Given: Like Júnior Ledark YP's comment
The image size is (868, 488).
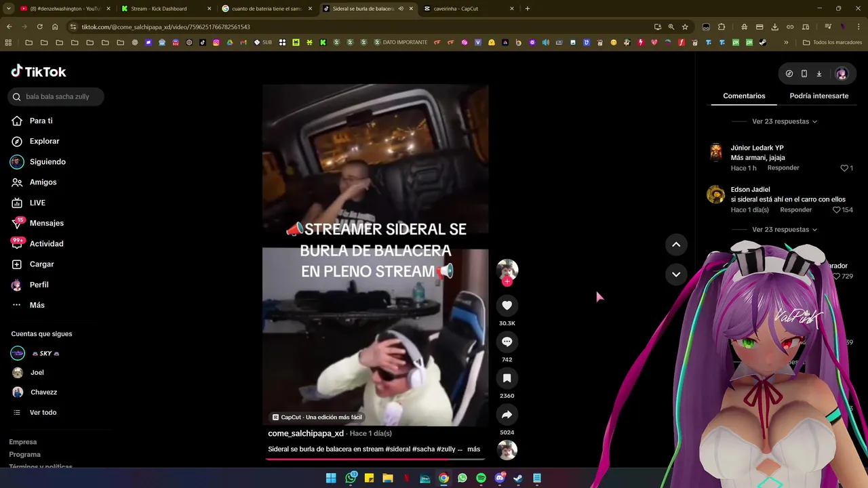Looking at the screenshot, I should click(844, 168).
